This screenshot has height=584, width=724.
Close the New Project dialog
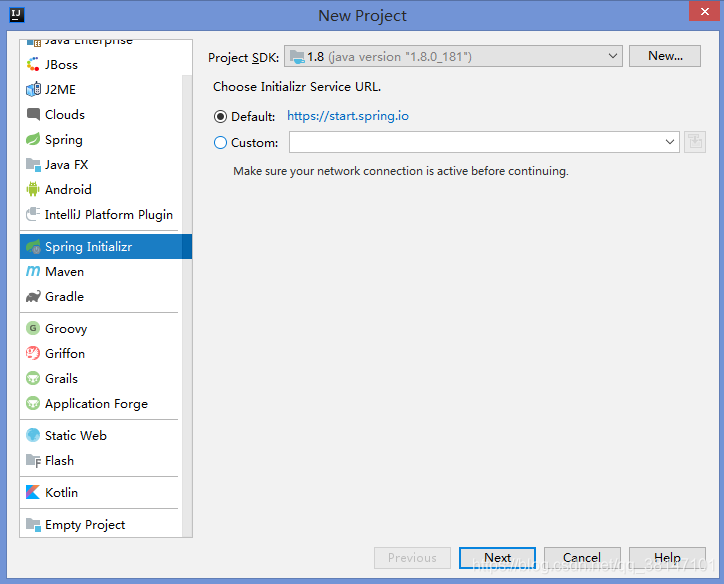point(704,11)
